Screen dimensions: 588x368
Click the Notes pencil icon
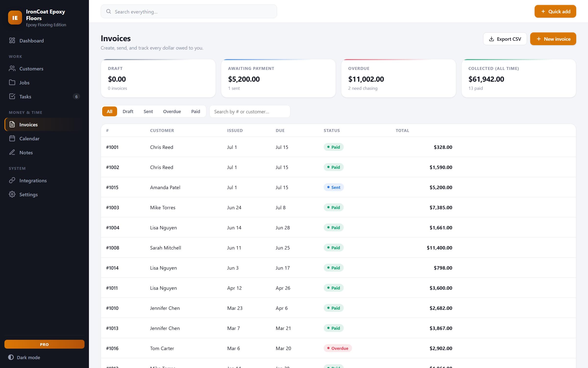point(12,152)
